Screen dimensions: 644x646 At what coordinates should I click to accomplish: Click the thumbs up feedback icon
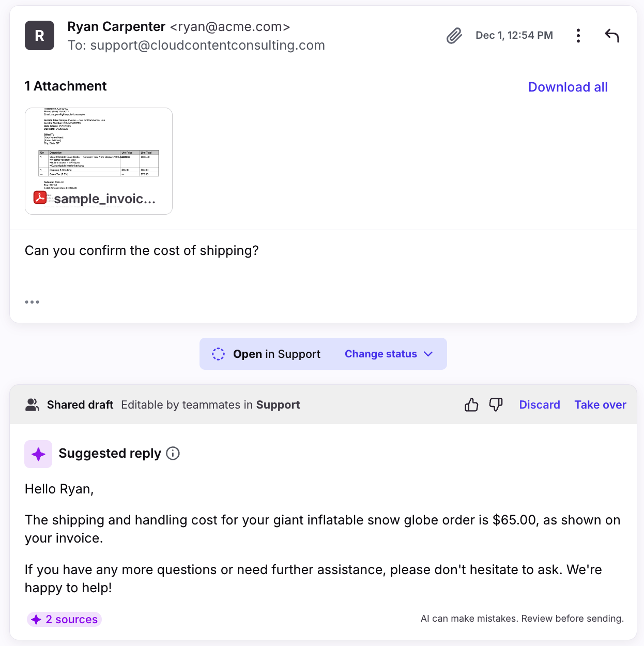click(x=471, y=404)
